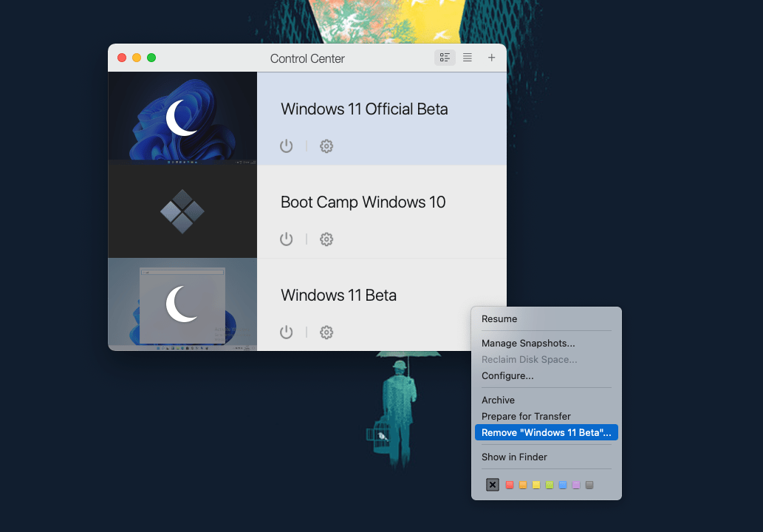Select Archive in the context menu
This screenshot has width=763, height=532.
(x=547, y=400)
